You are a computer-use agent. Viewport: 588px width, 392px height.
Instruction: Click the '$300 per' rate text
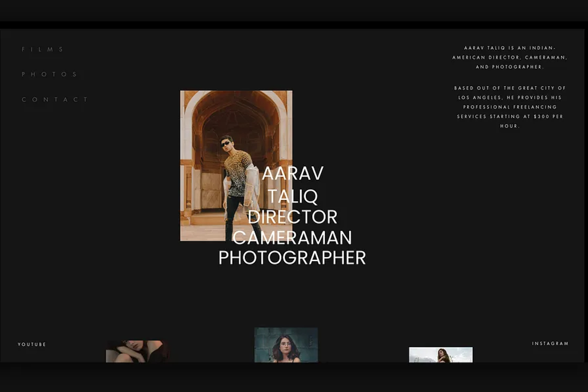[548, 117]
